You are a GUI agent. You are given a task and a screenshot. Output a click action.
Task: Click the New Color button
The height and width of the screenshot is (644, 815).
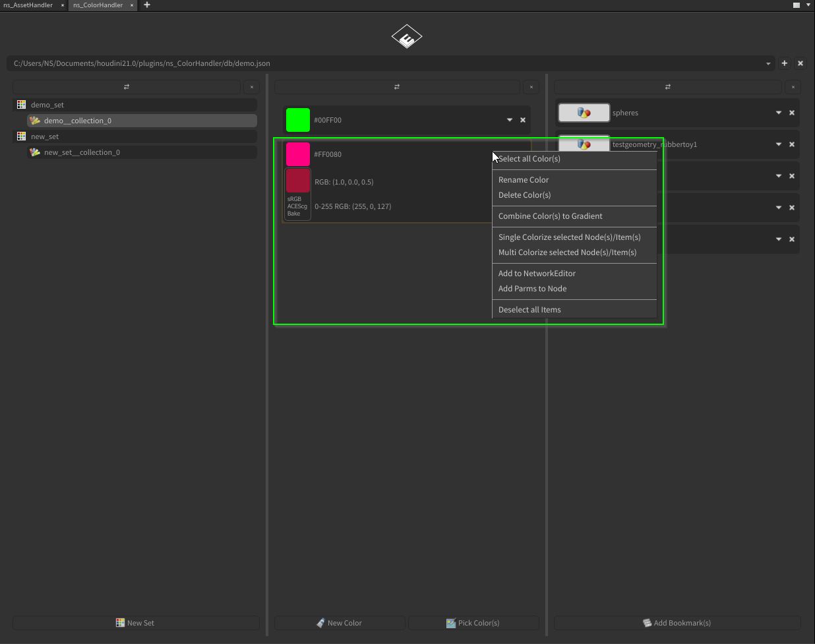click(339, 623)
